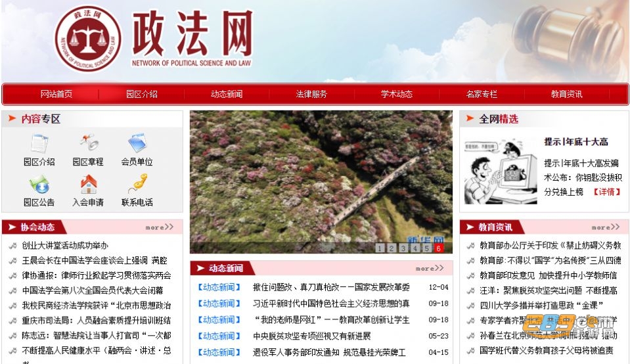The width and height of the screenshot is (630, 364).
Task: Switch carousel to slide 3
Action: click(403, 248)
